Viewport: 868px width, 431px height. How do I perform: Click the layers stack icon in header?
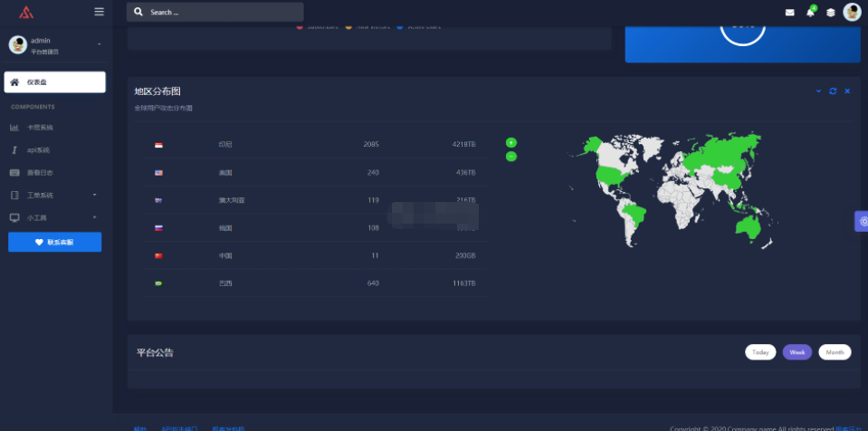[x=830, y=13]
